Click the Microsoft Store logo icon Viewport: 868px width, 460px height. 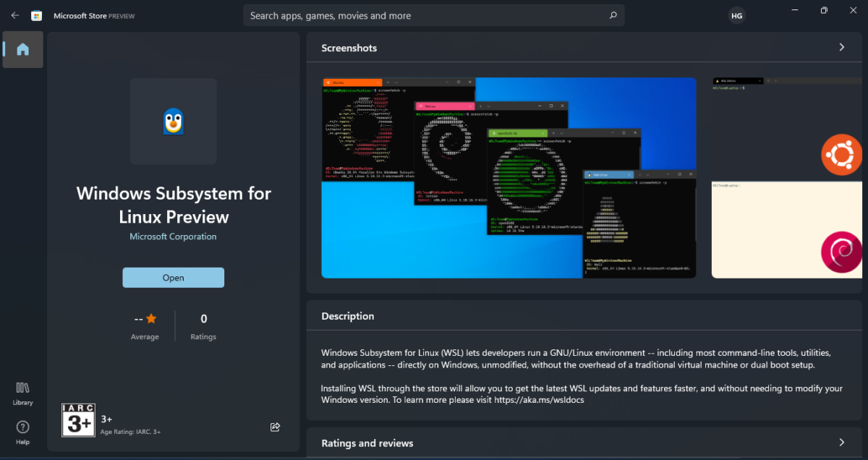37,15
